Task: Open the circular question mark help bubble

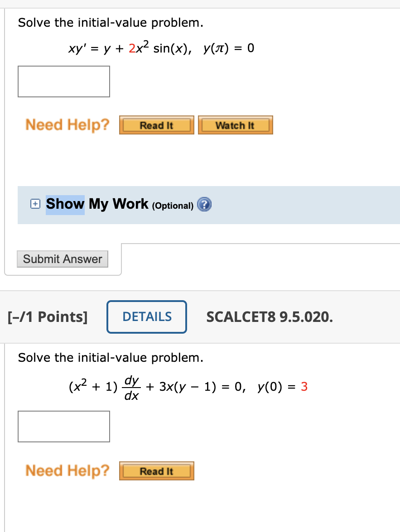Action: [204, 205]
